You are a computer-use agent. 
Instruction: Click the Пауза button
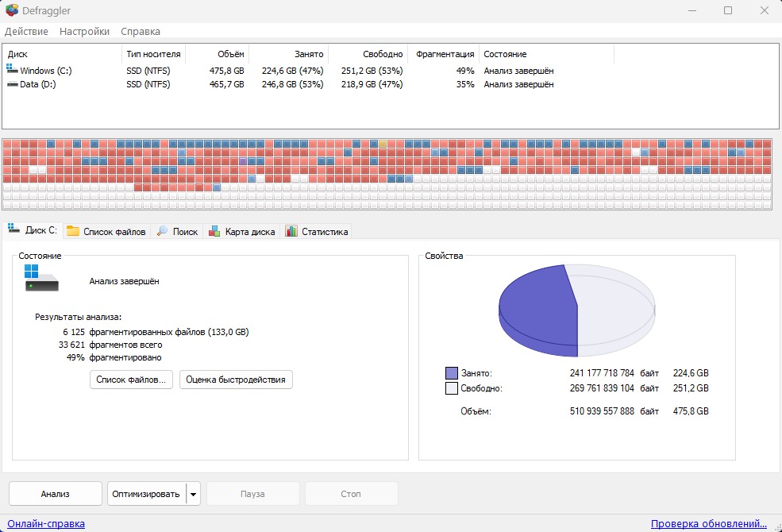(252, 494)
